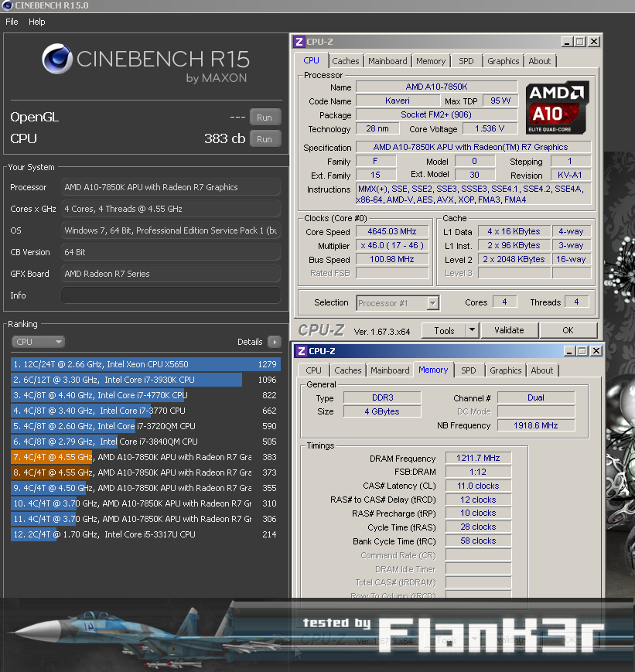
Task: Click the NB Frequency value 1918.6 MHz
Action: (x=535, y=425)
